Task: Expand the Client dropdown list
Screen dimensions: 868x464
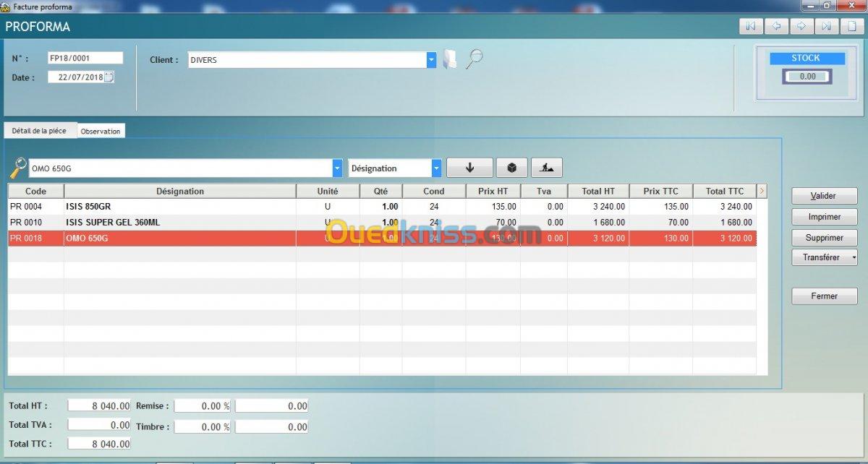Action: point(431,60)
